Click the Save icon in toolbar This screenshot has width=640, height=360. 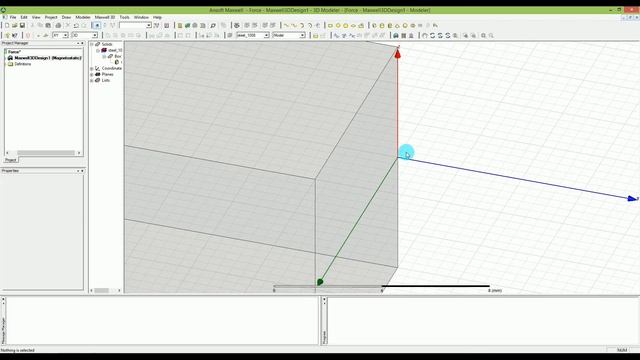tap(22, 25)
